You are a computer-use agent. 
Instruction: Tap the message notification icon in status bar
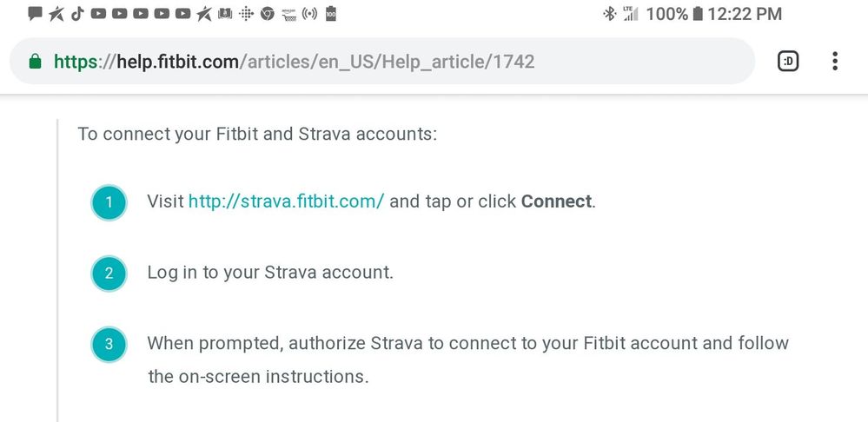click(36, 14)
